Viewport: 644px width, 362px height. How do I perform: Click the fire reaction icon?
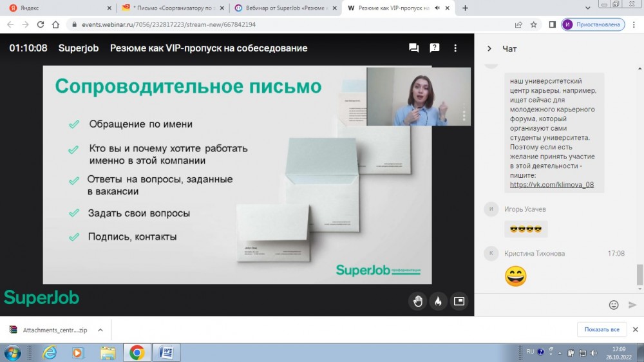coord(438,301)
